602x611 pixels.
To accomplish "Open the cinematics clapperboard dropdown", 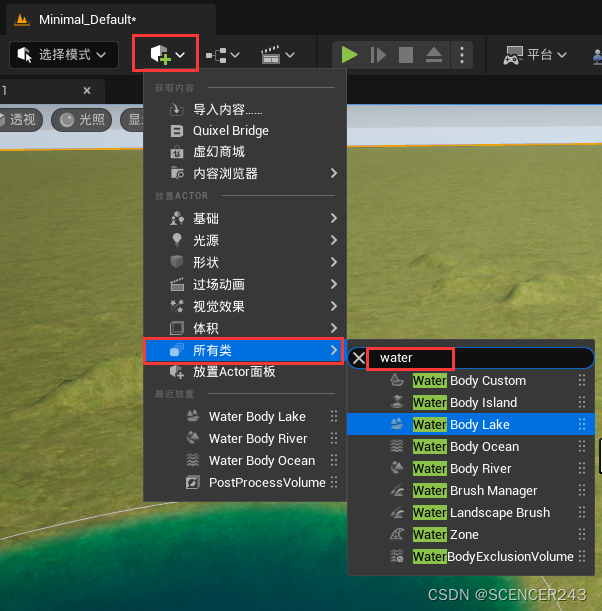I will click(x=277, y=55).
